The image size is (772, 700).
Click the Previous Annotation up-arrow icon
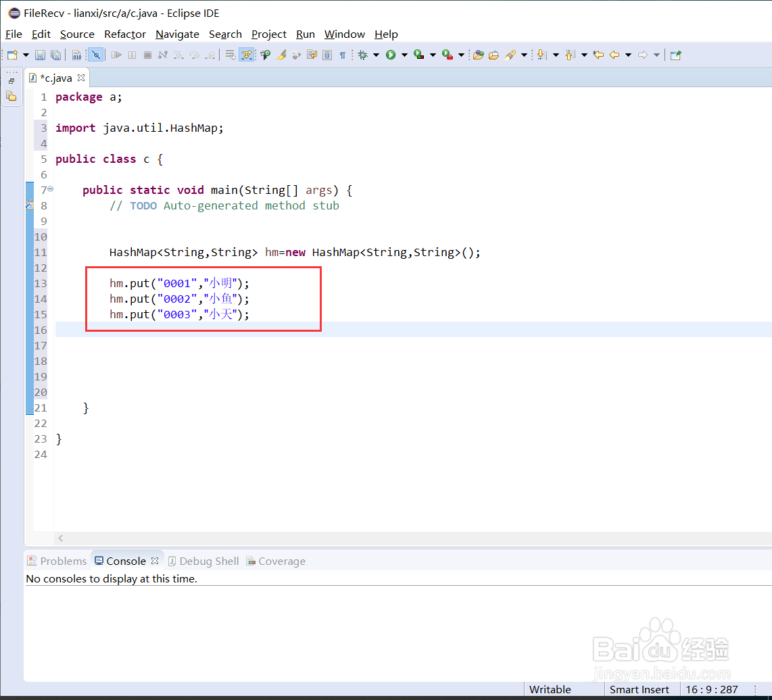[x=570, y=55]
